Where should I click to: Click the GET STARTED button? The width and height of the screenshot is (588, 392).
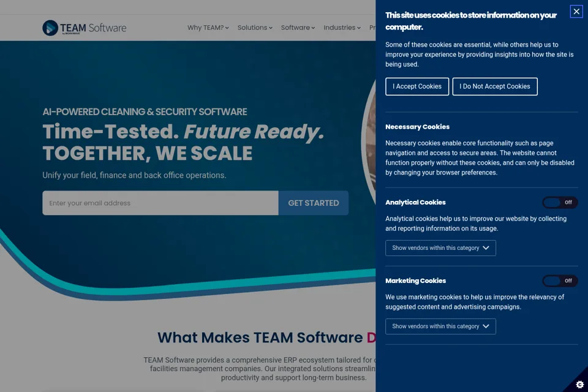click(314, 203)
